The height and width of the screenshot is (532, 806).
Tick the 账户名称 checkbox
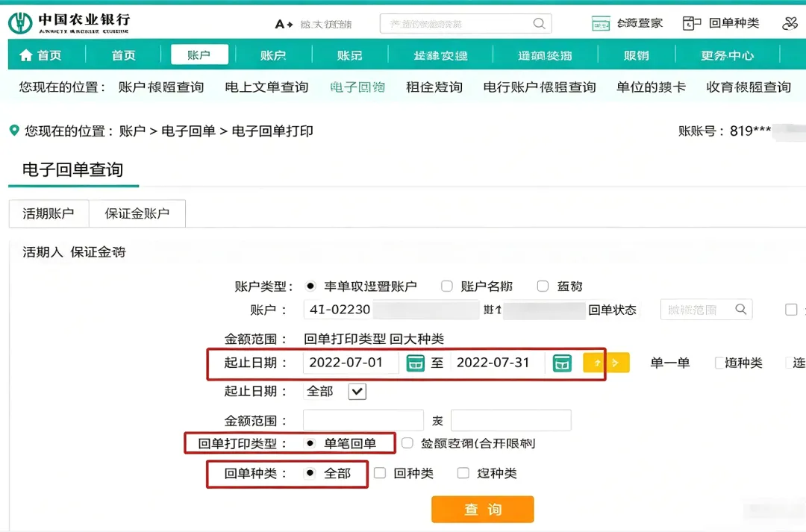pyautogui.click(x=447, y=286)
